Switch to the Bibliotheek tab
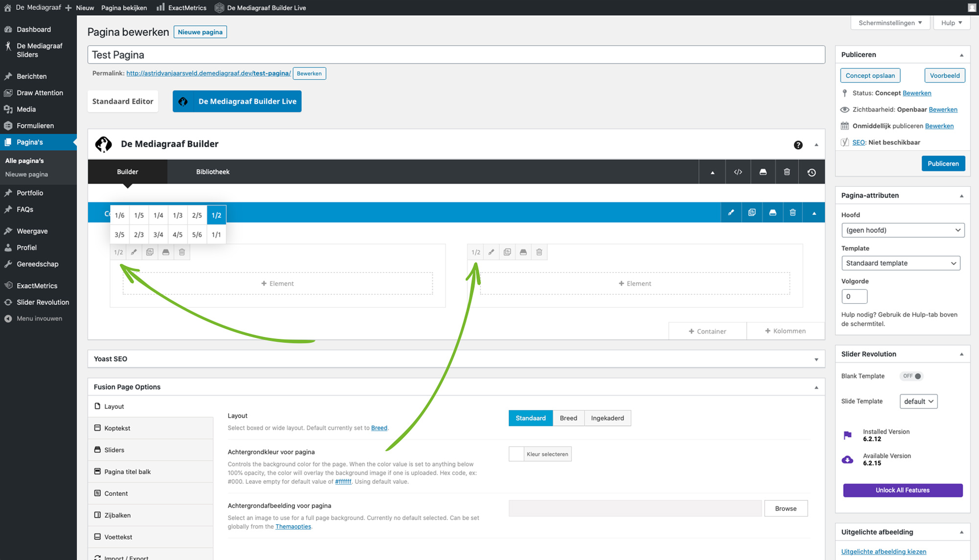The width and height of the screenshot is (979, 560). [x=212, y=172]
